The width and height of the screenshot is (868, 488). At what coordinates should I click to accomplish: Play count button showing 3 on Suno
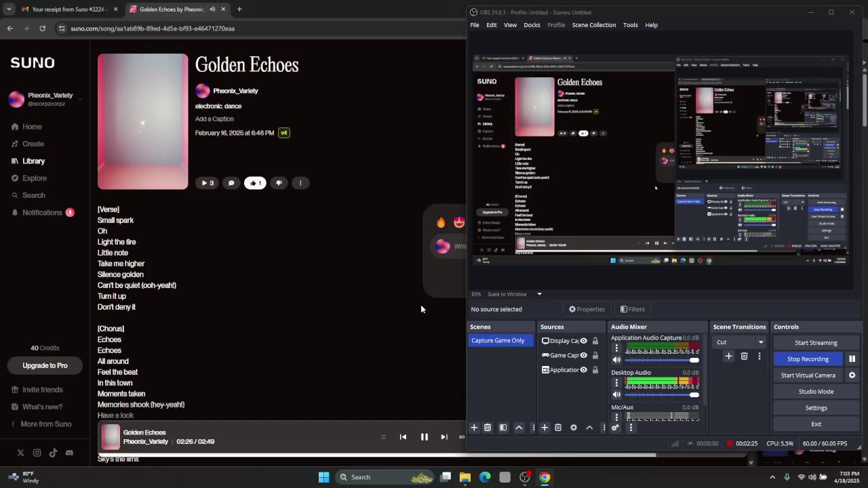(x=208, y=183)
